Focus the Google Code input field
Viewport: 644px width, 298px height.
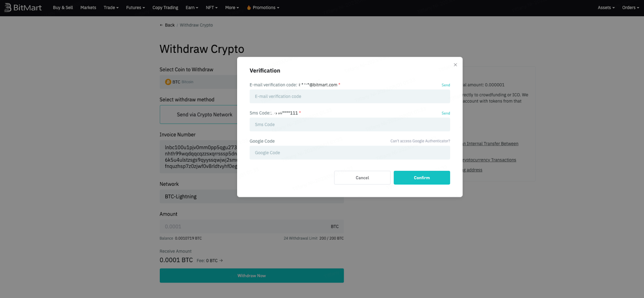click(x=350, y=153)
